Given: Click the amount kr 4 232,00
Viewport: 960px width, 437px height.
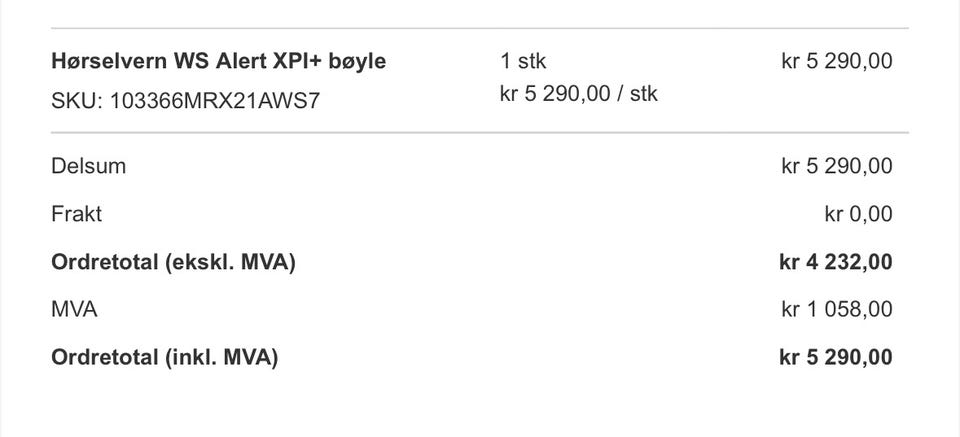Looking at the screenshot, I should point(836,262).
